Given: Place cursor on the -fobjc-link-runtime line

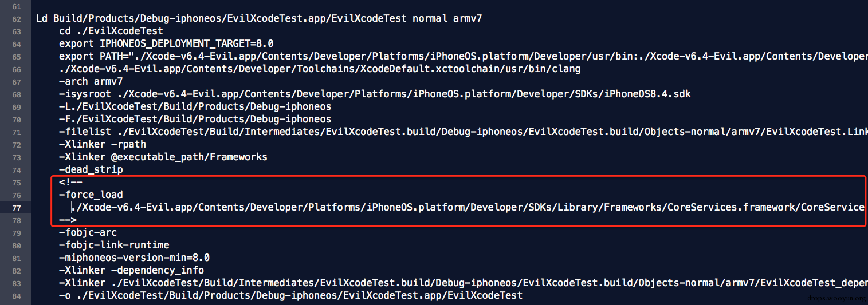Looking at the screenshot, I should (x=113, y=245).
